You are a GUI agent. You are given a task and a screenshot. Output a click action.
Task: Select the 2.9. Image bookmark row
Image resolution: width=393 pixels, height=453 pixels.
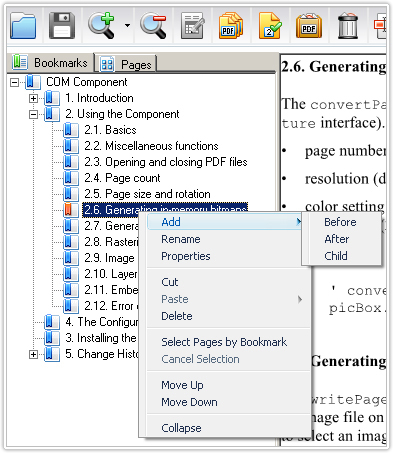[109, 258]
